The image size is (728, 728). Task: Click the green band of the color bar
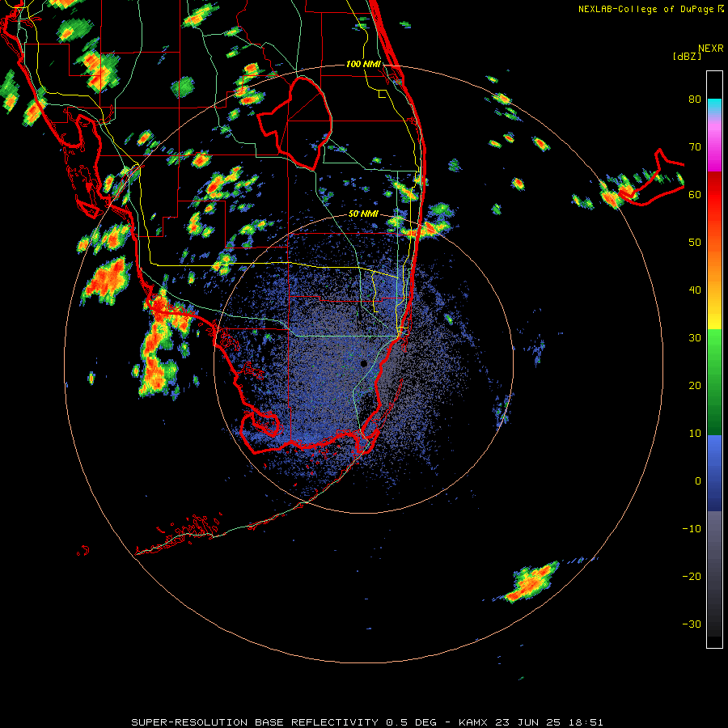coord(714,383)
